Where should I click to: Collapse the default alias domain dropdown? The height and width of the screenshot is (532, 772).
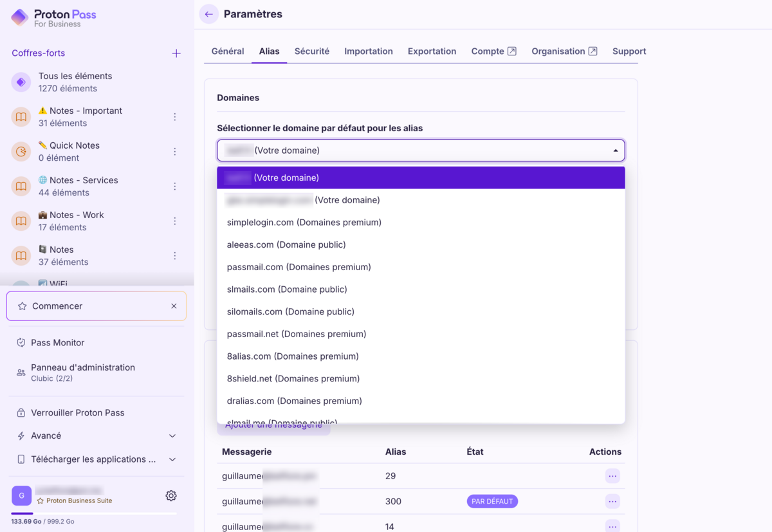point(615,151)
